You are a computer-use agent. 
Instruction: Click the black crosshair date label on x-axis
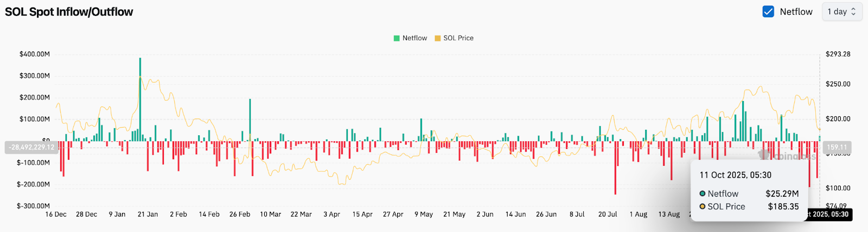point(829,215)
